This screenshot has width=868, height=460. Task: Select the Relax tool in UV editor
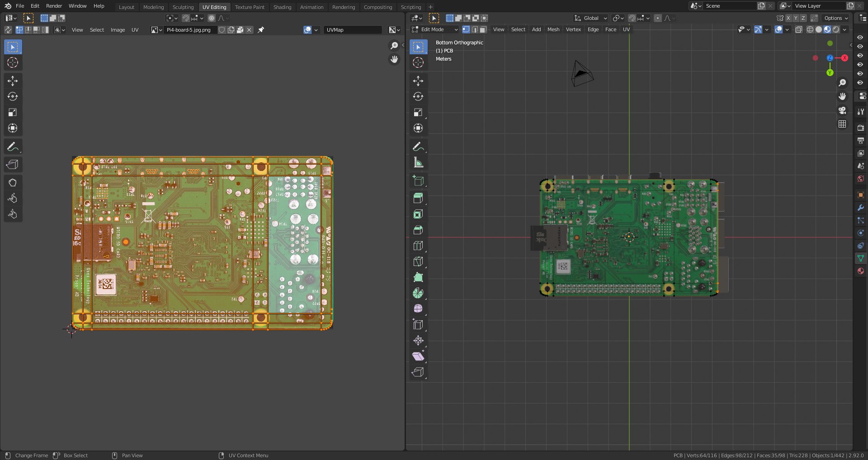(13, 199)
